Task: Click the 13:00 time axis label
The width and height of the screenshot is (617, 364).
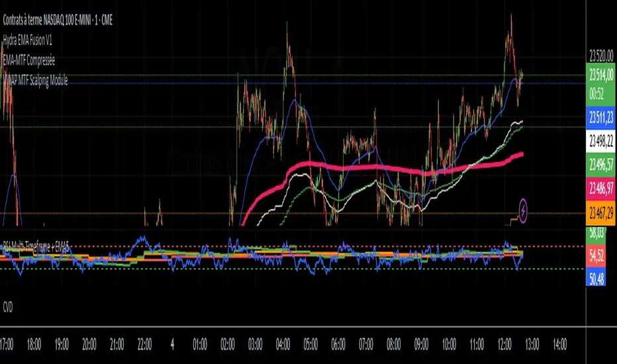Action: point(532,345)
